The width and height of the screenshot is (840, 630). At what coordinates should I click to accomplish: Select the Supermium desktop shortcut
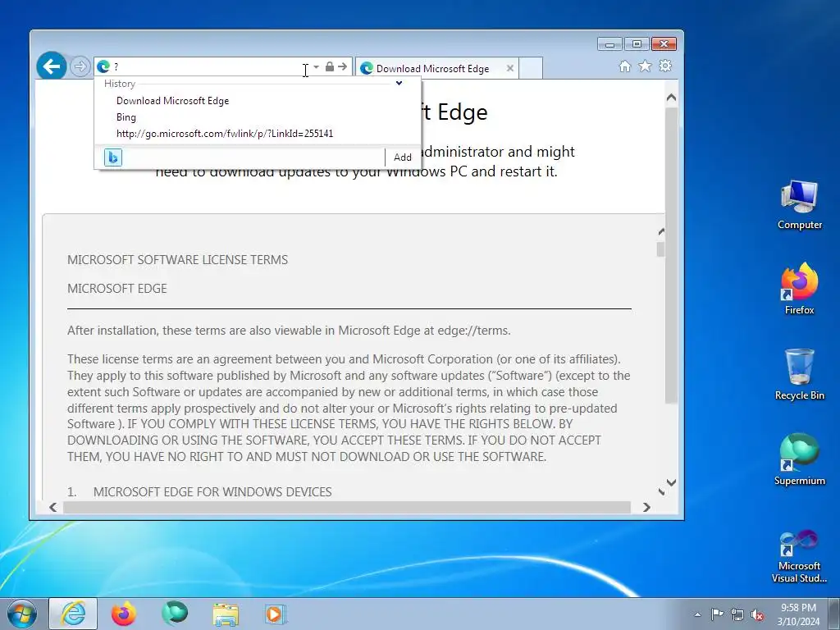799,459
